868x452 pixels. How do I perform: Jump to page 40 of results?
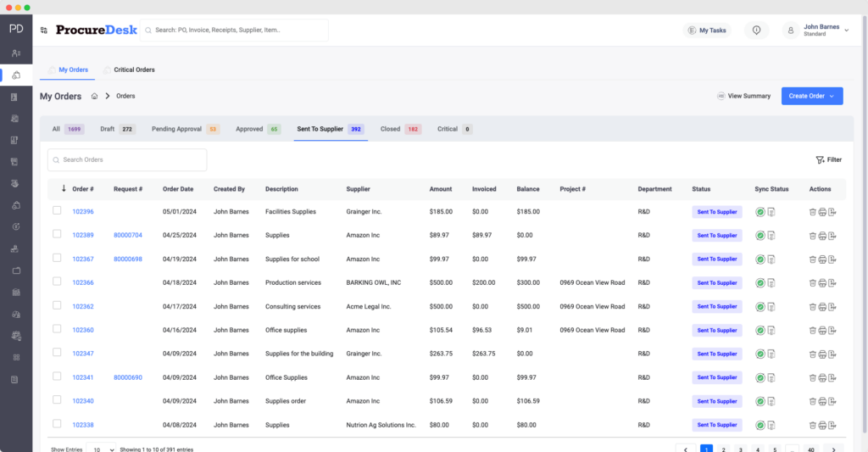[811, 449]
